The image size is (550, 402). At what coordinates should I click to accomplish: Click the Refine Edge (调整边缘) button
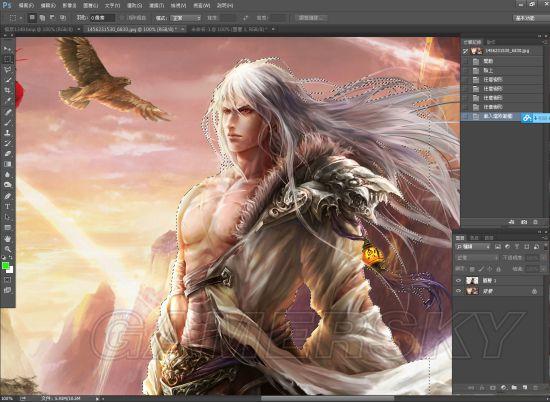pyautogui.click(x=311, y=18)
